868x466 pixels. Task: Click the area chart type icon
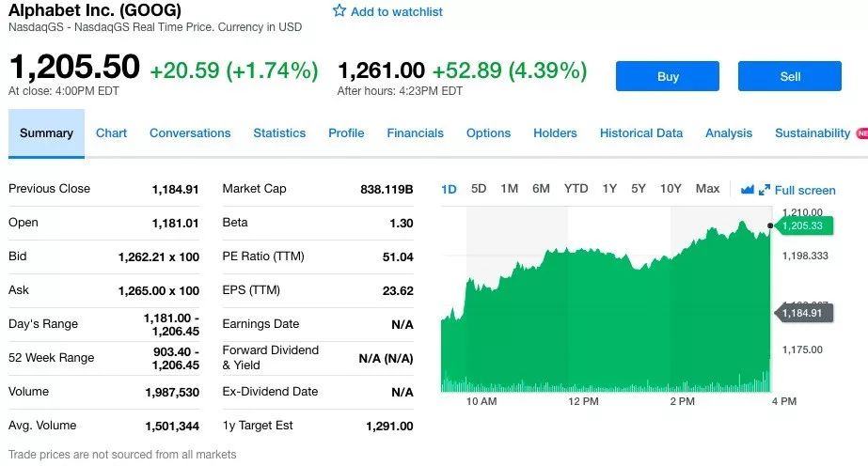748,190
